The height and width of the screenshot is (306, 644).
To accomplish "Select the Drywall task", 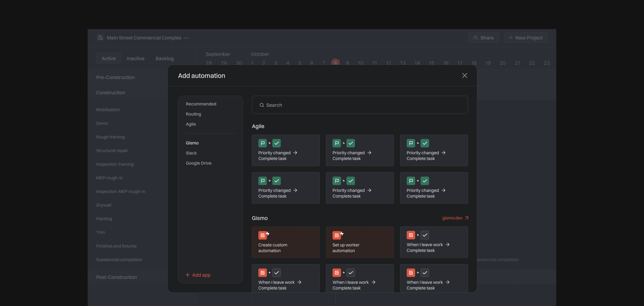I will click(x=104, y=205).
